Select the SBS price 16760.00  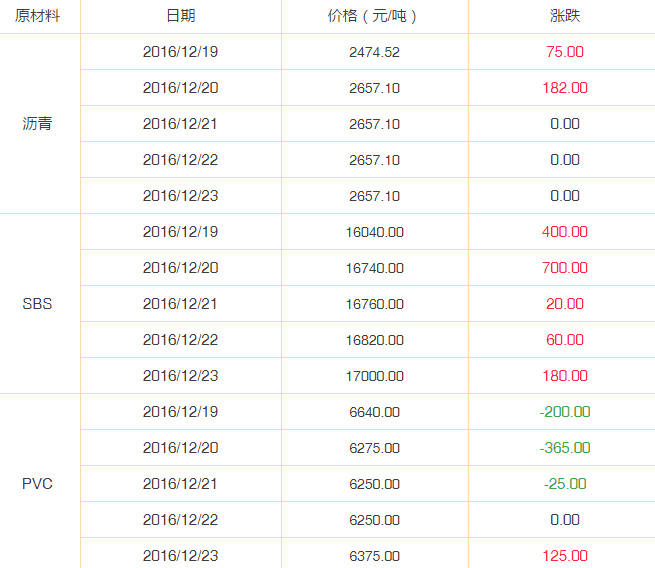pyautogui.click(x=375, y=304)
